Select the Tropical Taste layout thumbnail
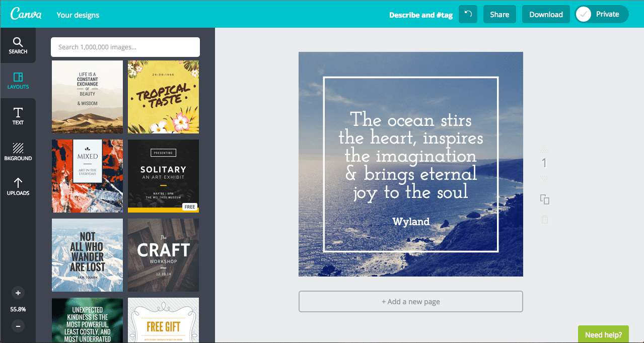Image resolution: width=644 pixels, height=343 pixels. 163,97
